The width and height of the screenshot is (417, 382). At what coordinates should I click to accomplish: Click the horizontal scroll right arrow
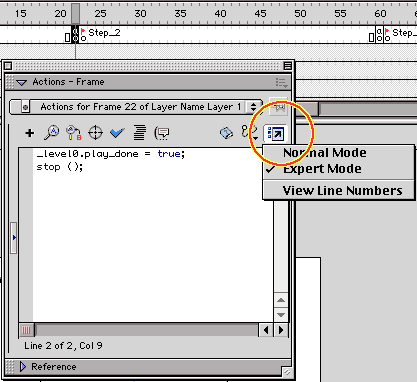click(x=281, y=330)
